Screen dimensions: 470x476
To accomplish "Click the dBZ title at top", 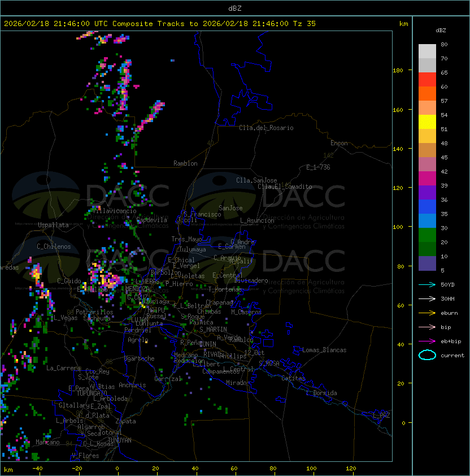I will pos(235,8).
